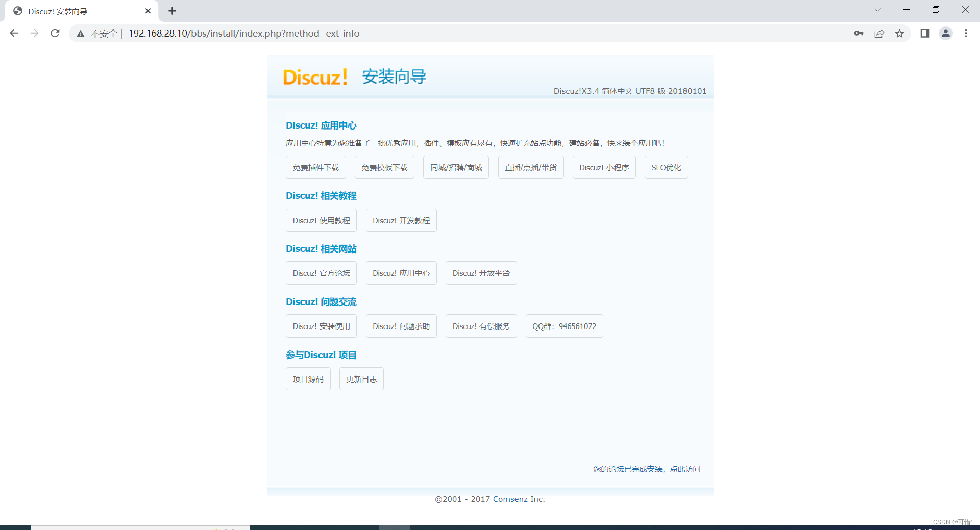Click the browser forward arrow
The image size is (980, 530).
point(34,33)
